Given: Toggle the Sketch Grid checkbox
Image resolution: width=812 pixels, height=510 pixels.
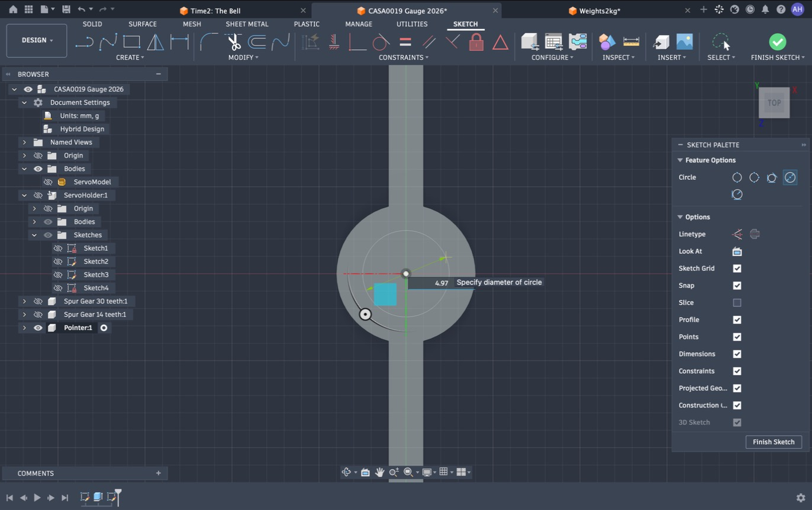Looking at the screenshot, I should 737,269.
